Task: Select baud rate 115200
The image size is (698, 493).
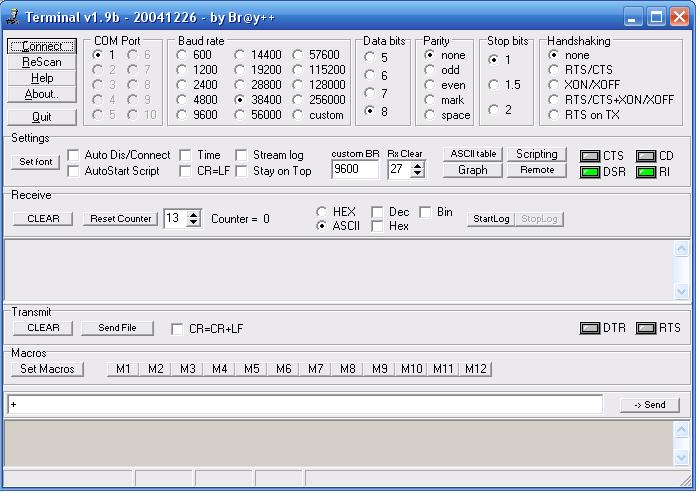Action: (297, 70)
